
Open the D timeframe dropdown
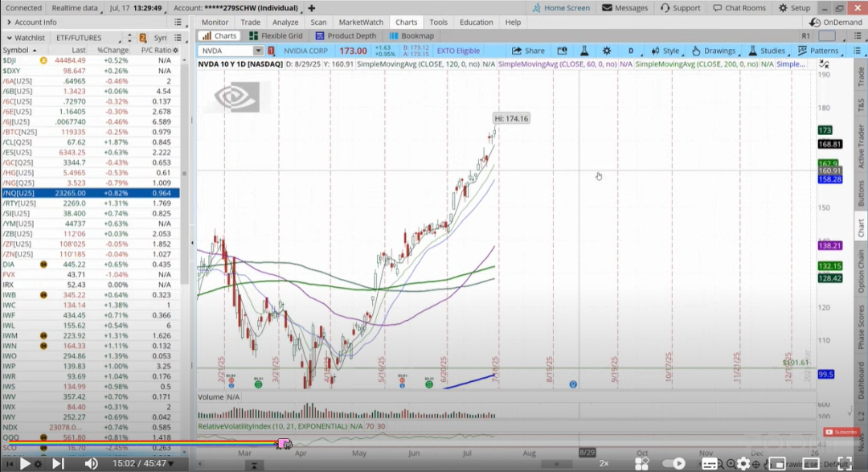click(632, 51)
